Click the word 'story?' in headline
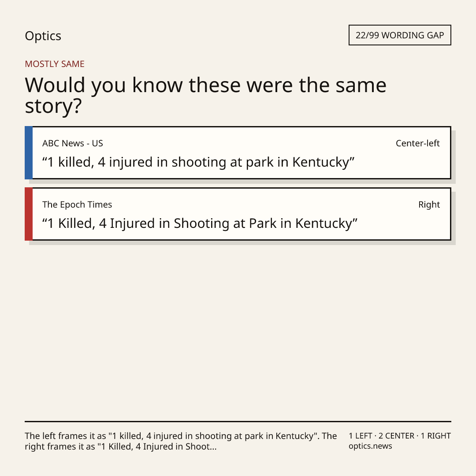476x476 pixels. click(53, 107)
